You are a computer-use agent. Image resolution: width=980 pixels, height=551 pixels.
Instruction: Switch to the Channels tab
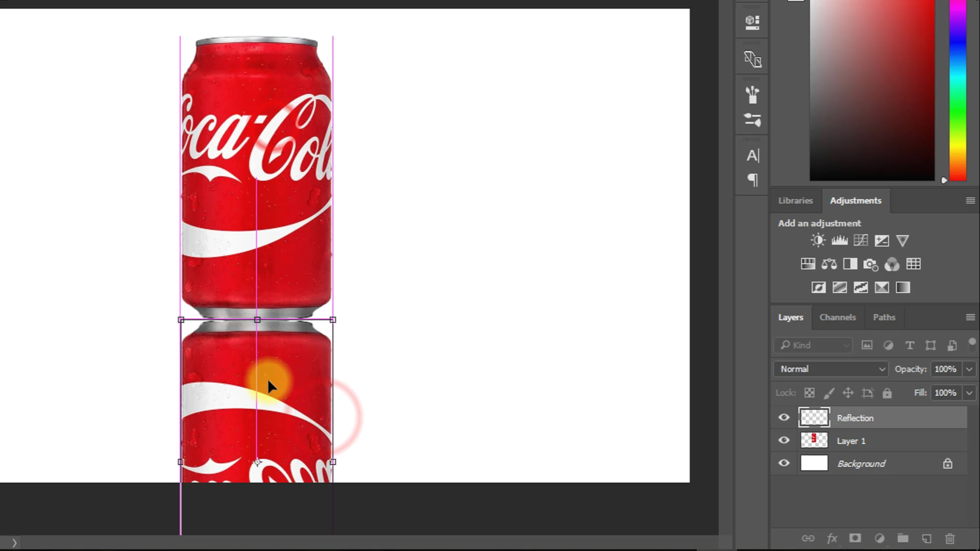[838, 317]
